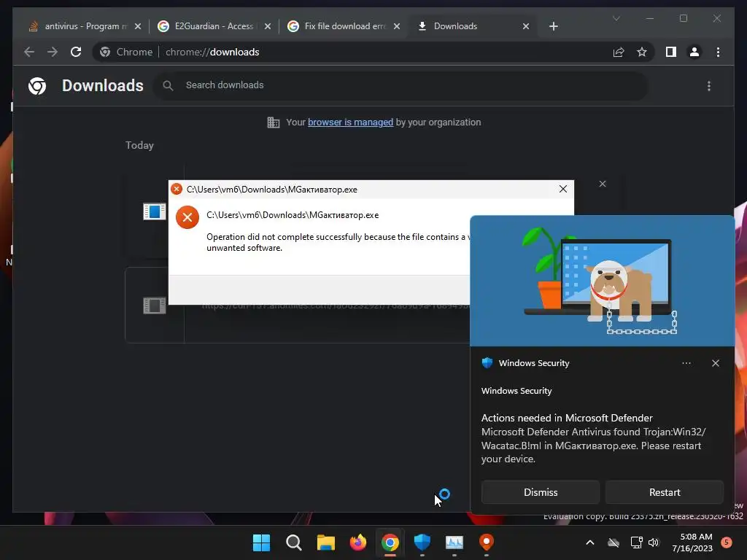Close the antivirus tab
This screenshot has width=747, height=560.
[138, 26]
